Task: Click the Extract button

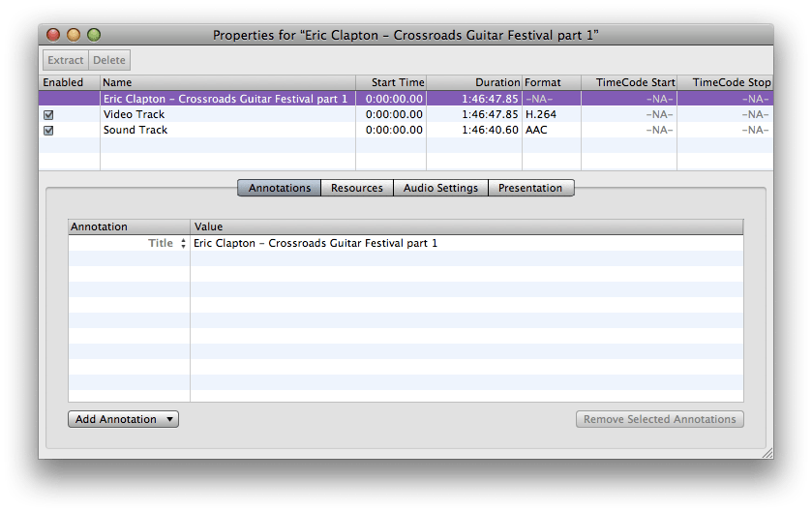Action: click(66, 60)
